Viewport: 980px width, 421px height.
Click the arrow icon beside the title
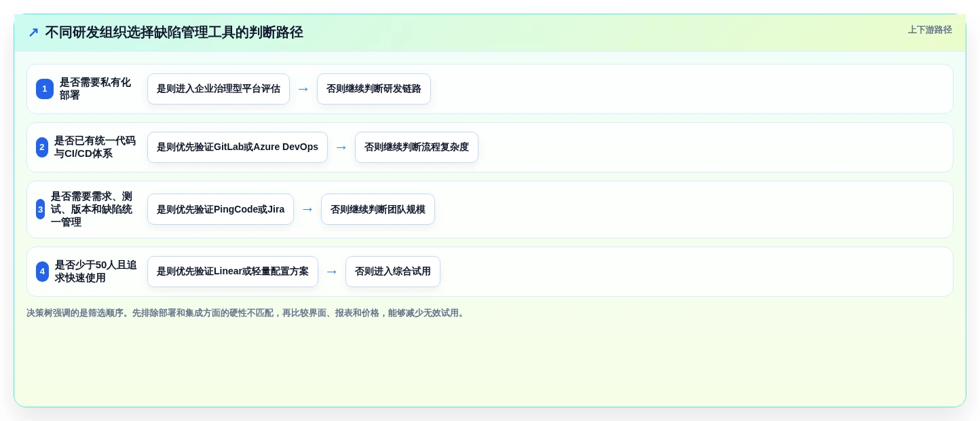click(33, 33)
